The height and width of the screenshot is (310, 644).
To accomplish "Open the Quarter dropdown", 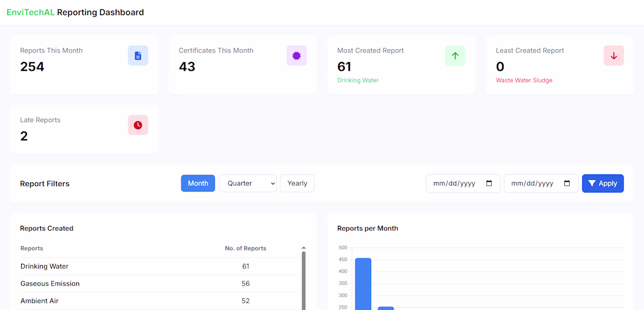I will (248, 184).
